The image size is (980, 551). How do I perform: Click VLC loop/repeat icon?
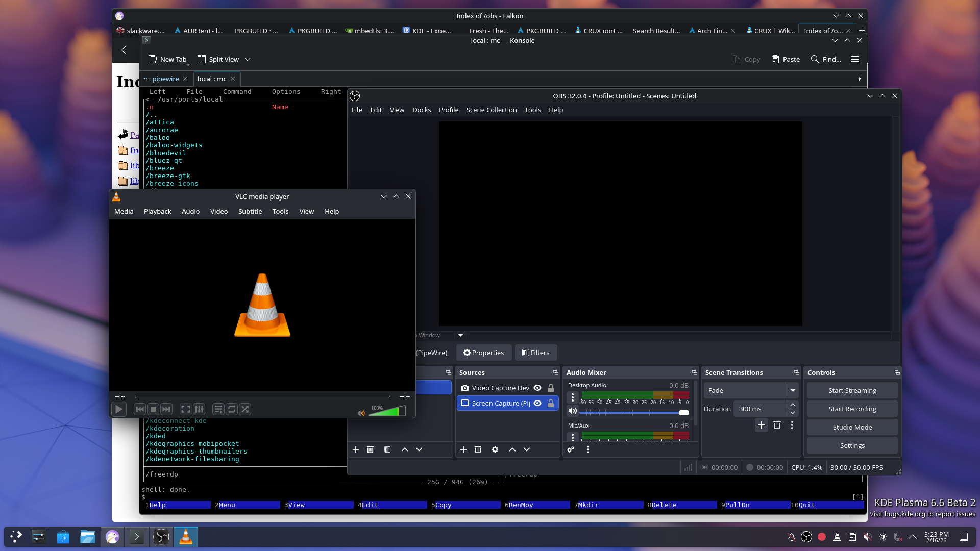tap(232, 409)
